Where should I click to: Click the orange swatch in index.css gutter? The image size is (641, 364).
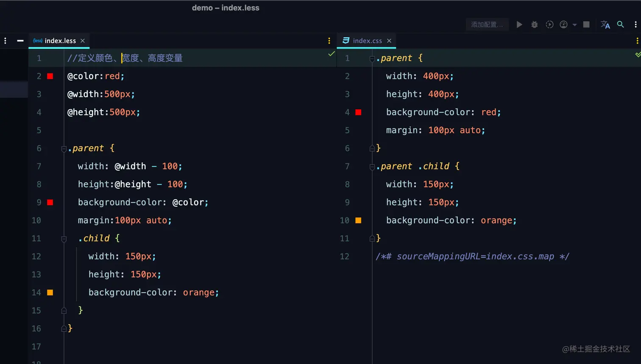(x=358, y=220)
